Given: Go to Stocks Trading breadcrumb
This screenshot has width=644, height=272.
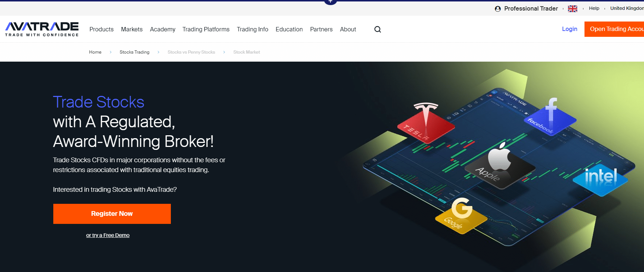Looking at the screenshot, I should 134,52.
